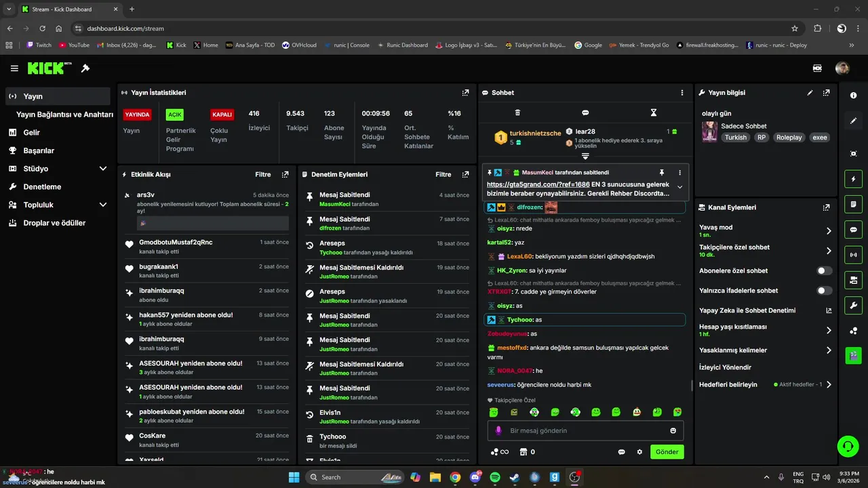Open Denetim Eylemleri Filtre dropdown

point(443,174)
